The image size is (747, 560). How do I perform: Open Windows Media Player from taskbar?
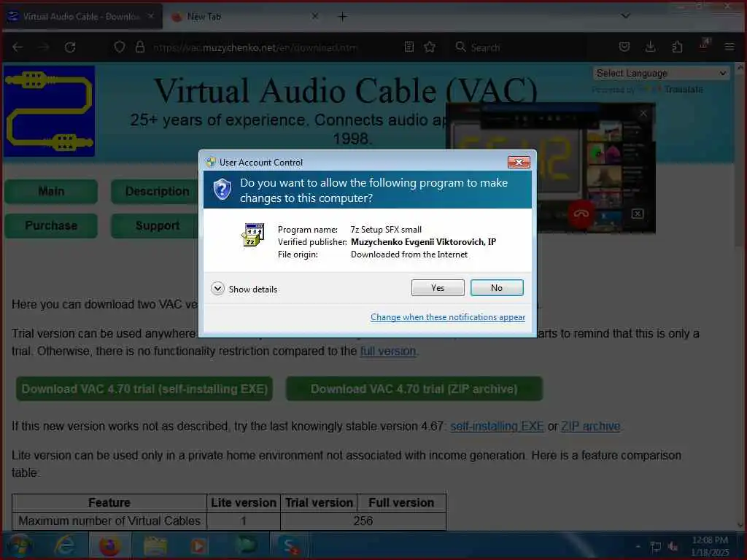[198, 545]
